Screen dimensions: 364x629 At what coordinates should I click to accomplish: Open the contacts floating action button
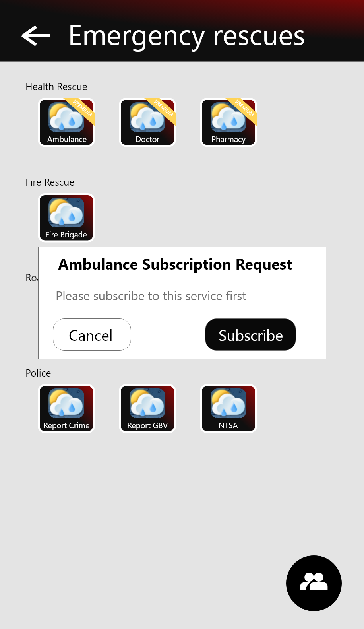[314, 583]
